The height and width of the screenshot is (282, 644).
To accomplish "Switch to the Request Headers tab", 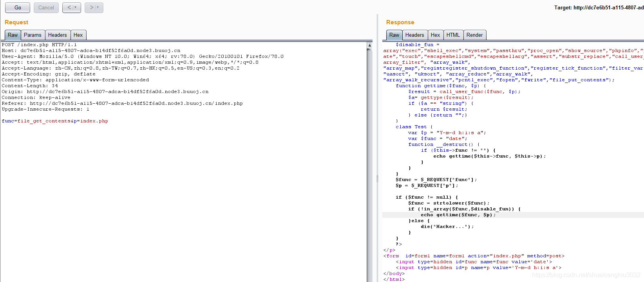I will [58, 35].
